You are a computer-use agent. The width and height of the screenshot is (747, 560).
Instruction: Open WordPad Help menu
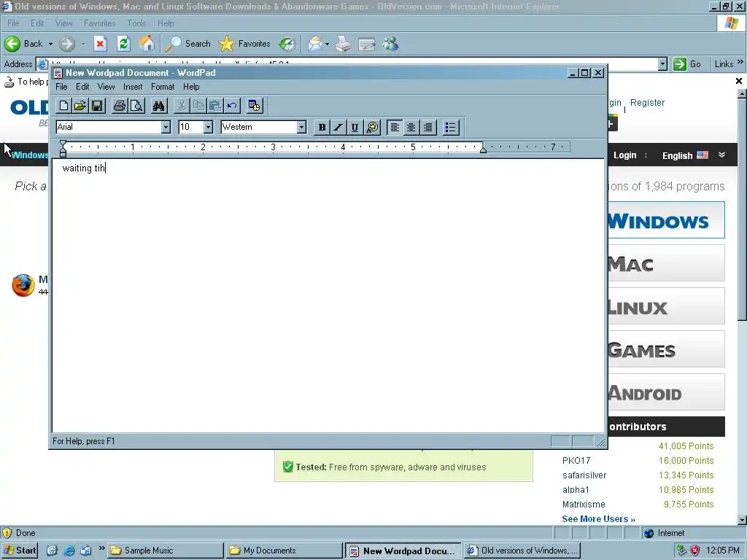point(191,87)
